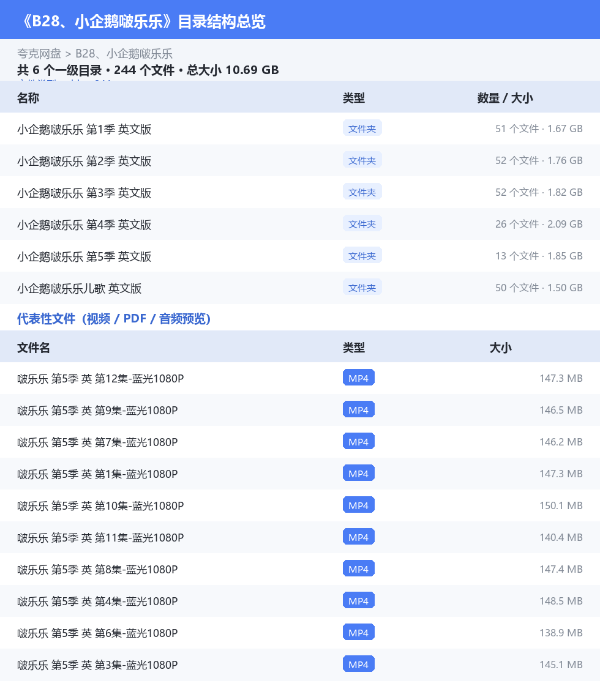Select the 138.9 MB size value

click(561, 633)
